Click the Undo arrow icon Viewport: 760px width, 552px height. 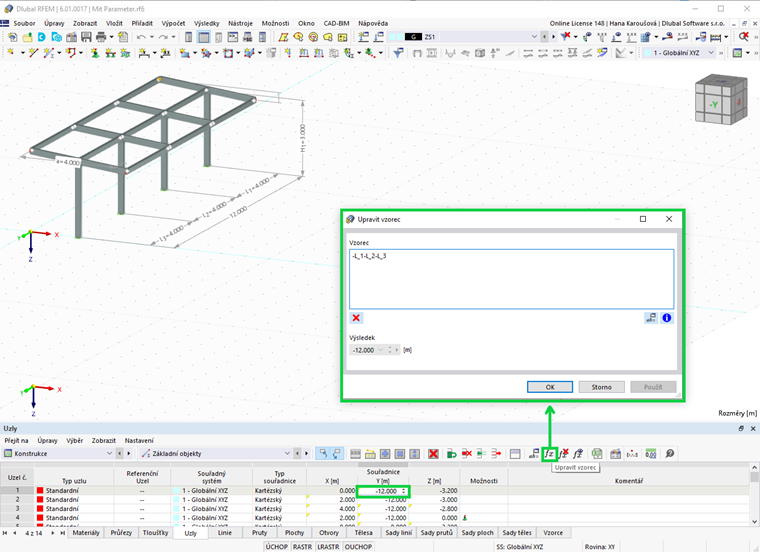(141, 37)
